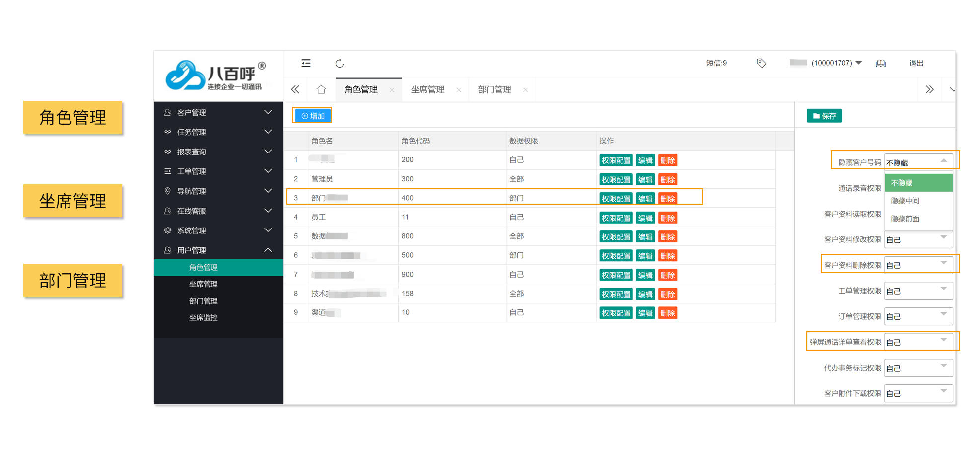The height and width of the screenshot is (458, 980).
Task: Switch to the 坐席管理 tab
Action: tap(427, 90)
